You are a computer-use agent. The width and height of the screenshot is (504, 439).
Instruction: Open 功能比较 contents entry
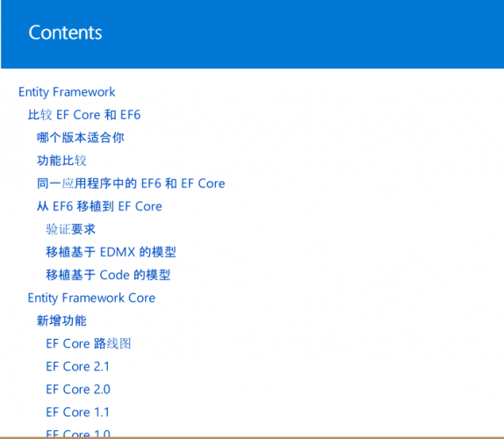tap(61, 161)
